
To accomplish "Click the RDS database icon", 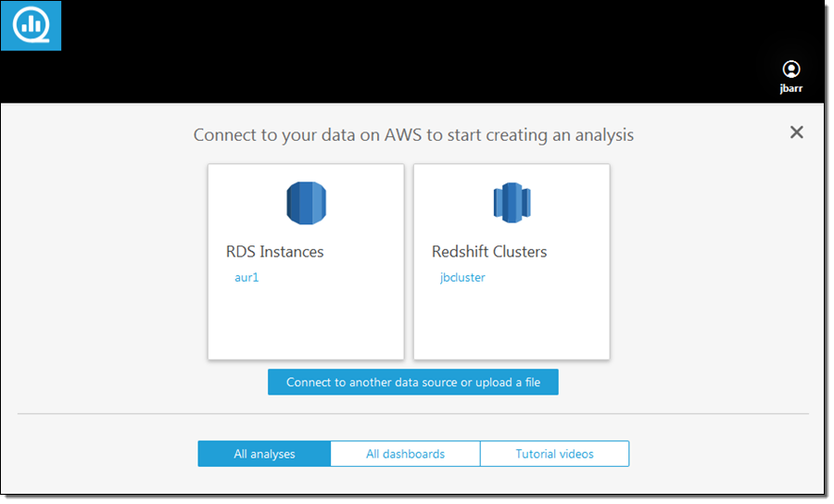I will click(x=306, y=203).
